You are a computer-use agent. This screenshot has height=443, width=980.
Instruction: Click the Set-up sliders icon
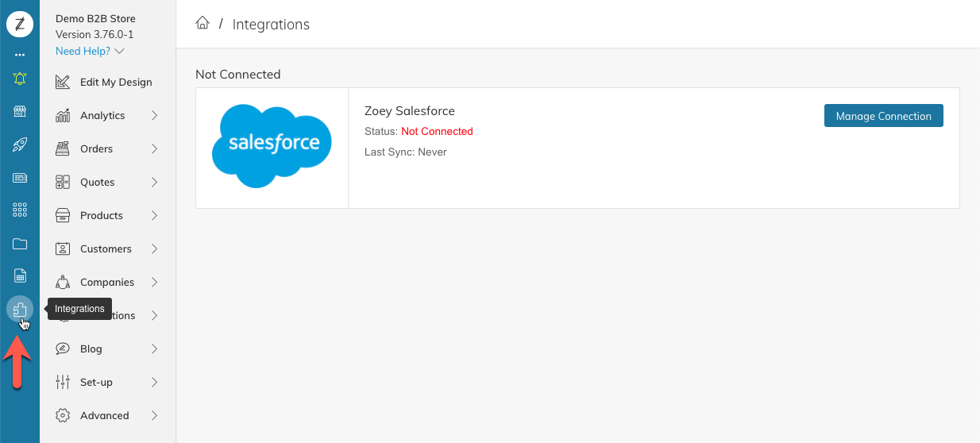click(63, 382)
